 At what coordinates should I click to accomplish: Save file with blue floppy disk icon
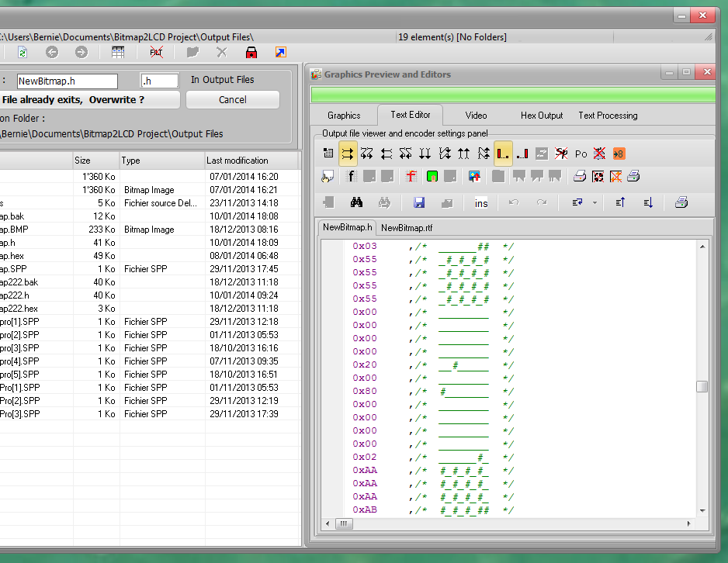[419, 203]
